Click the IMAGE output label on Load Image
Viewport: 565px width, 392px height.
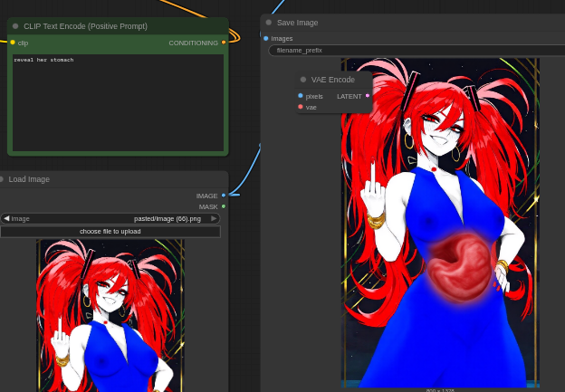pyautogui.click(x=206, y=196)
